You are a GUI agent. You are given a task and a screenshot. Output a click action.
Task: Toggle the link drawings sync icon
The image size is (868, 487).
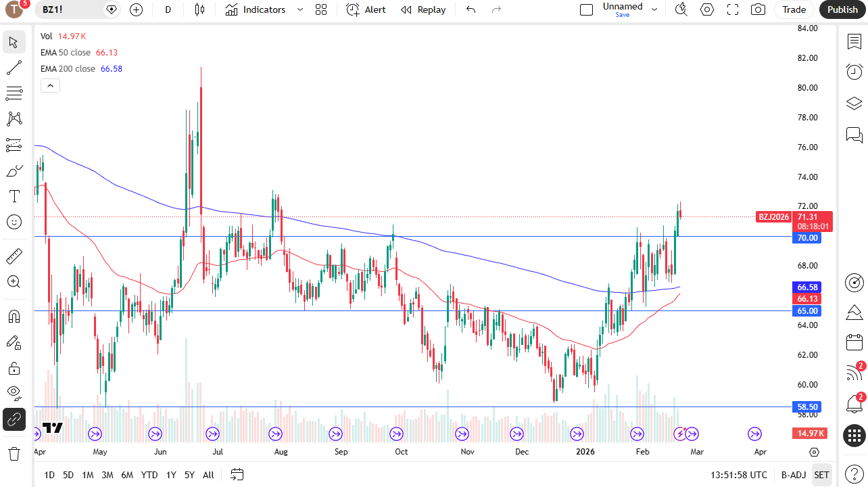tap(14, 419)
